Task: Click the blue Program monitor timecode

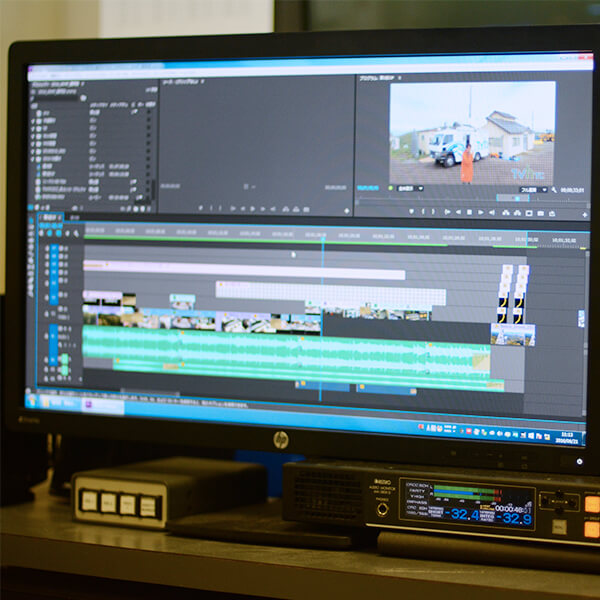Action: (368, 188)
